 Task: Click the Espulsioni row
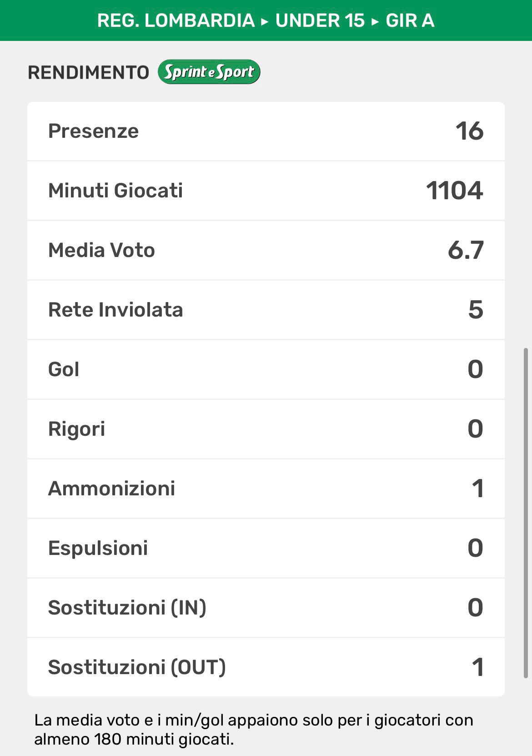click(x=266, y=548)
